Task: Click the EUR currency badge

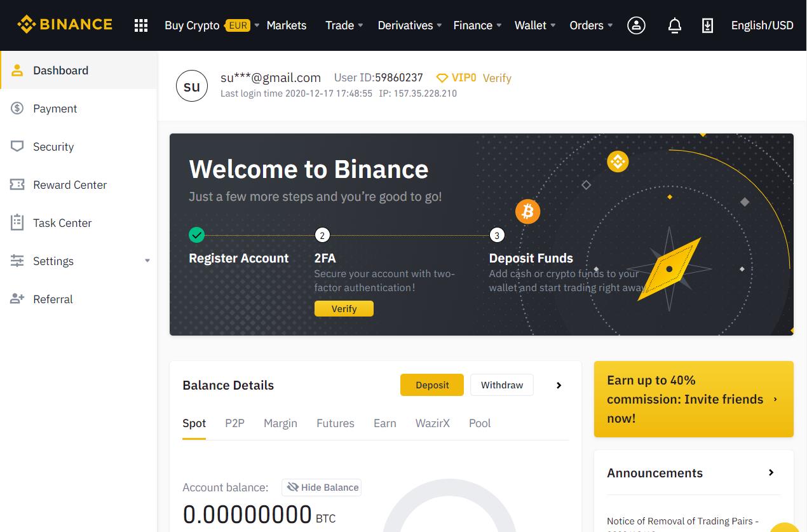Action: (x=238, y=25)
